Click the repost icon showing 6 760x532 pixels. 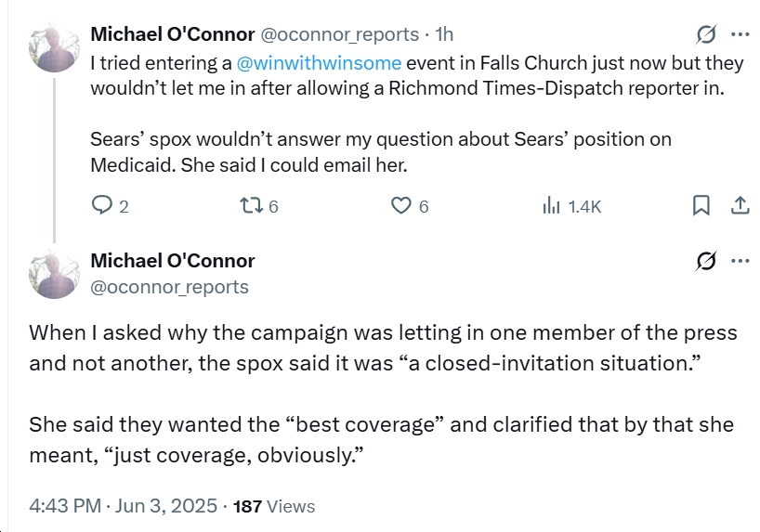[252, 205]
